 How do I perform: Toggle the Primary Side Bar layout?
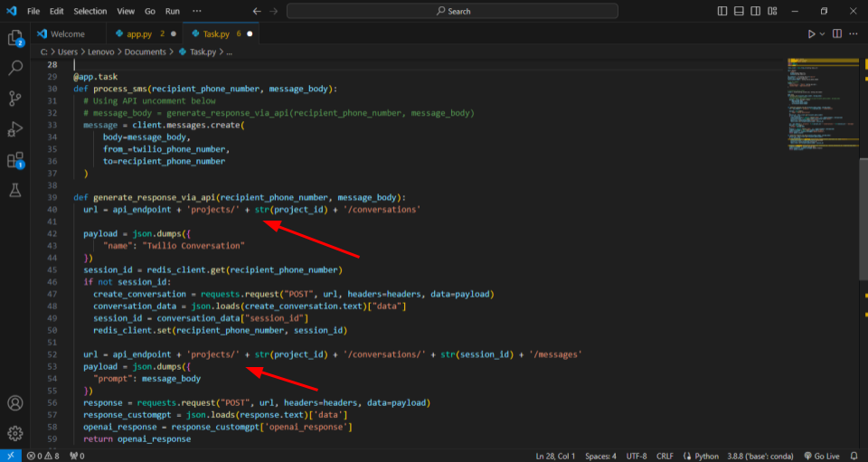tap(722, 11)
